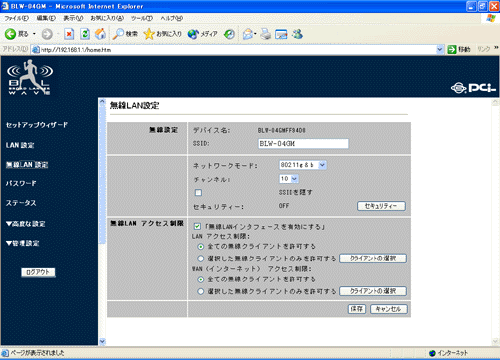Viewport: 500px width, 360px height.
Task: Open the Messenger toolbar icon
Action: click(297, 34)
